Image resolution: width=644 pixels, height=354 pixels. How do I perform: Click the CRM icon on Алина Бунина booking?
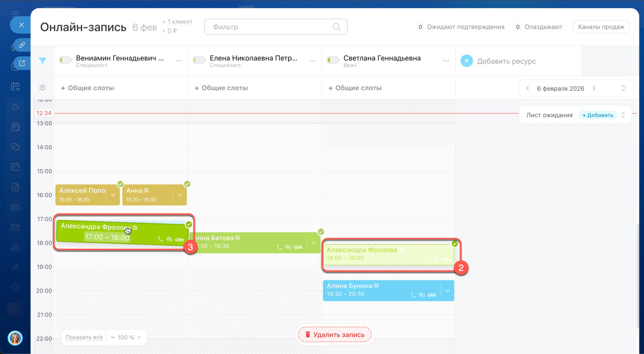(x=432, y=295)
